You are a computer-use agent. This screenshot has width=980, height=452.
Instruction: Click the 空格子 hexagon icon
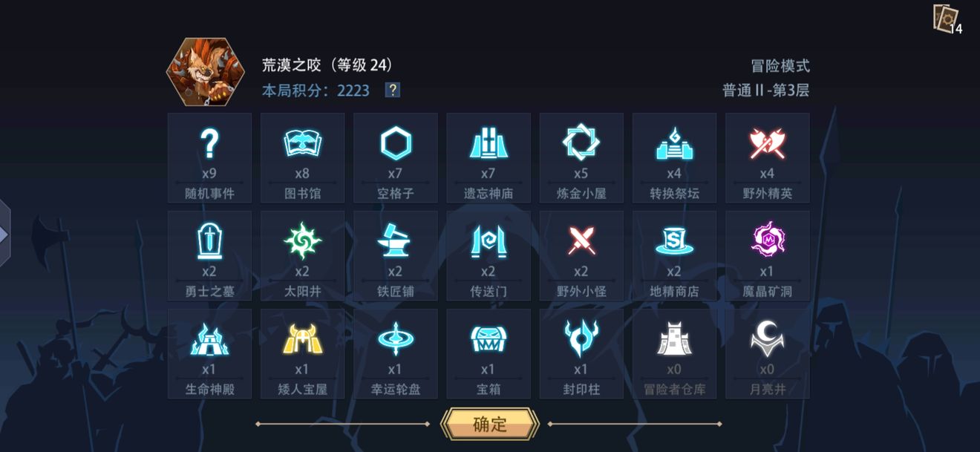coord(396,143)
